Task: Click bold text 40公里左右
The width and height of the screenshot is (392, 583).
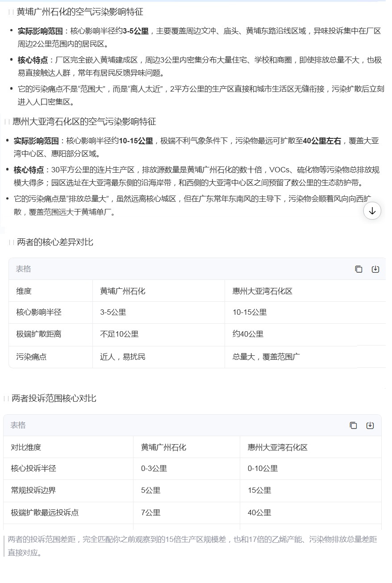Action: tap(322, 141)
